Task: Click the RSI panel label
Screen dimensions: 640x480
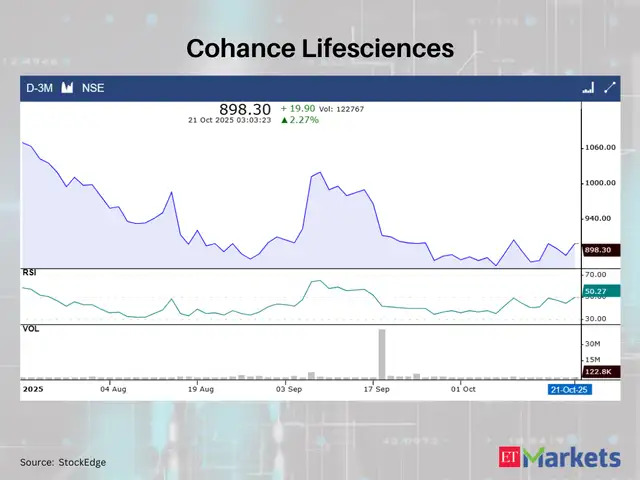Action: [x=30, y=272]
